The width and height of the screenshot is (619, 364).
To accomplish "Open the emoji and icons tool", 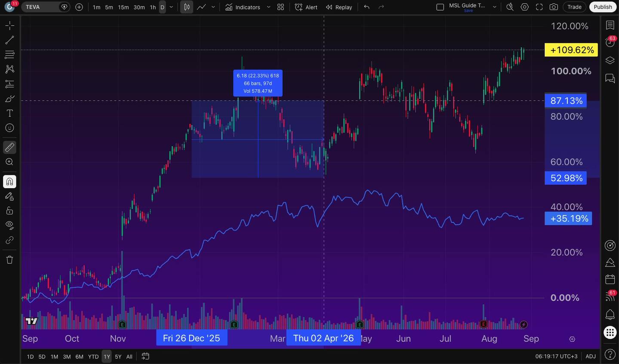I will [9, 128].
